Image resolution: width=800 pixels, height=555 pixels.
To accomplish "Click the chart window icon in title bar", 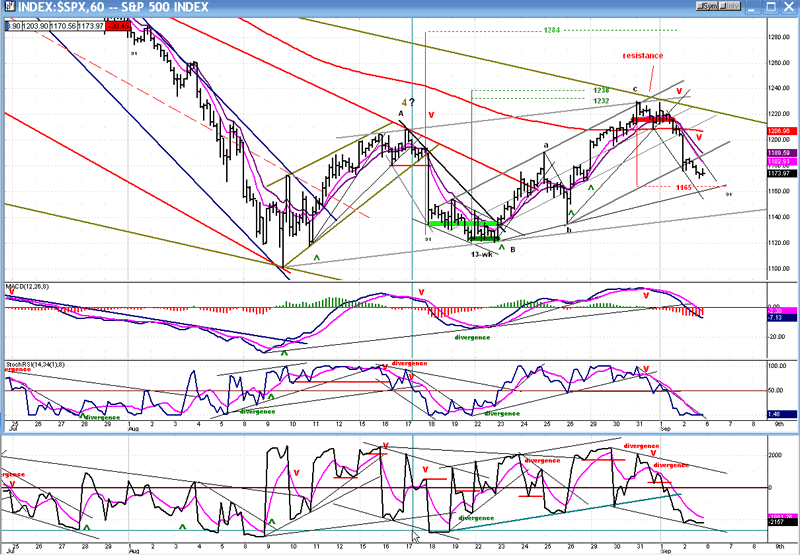I will point(8,7).
